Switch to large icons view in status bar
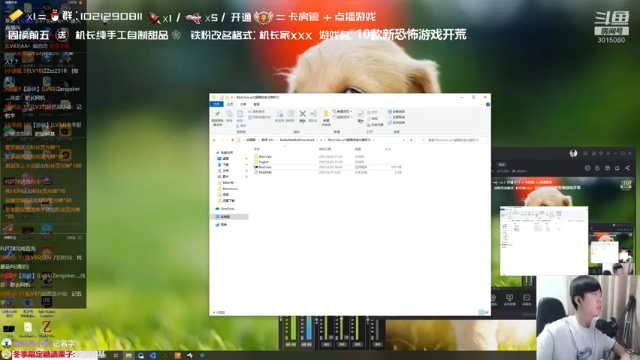This screenshot has height=360, width=640. [487, 312]
